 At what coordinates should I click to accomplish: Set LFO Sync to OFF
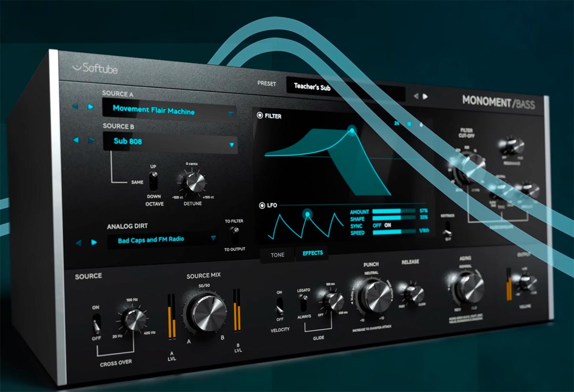pos(377,225)
